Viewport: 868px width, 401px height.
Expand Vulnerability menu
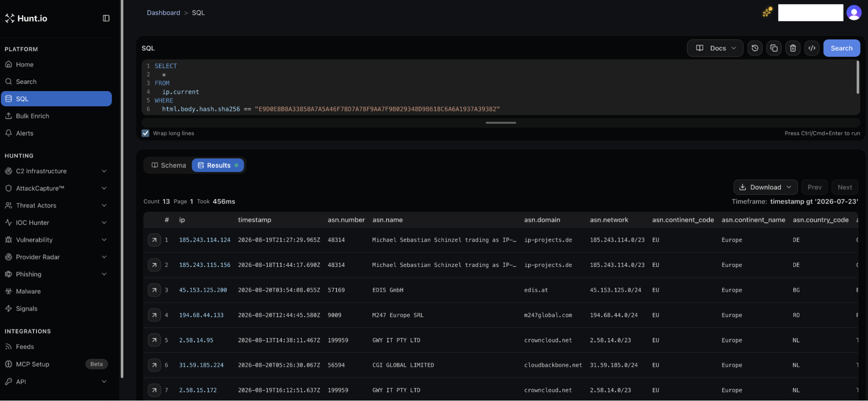click(x=56, y=240)
